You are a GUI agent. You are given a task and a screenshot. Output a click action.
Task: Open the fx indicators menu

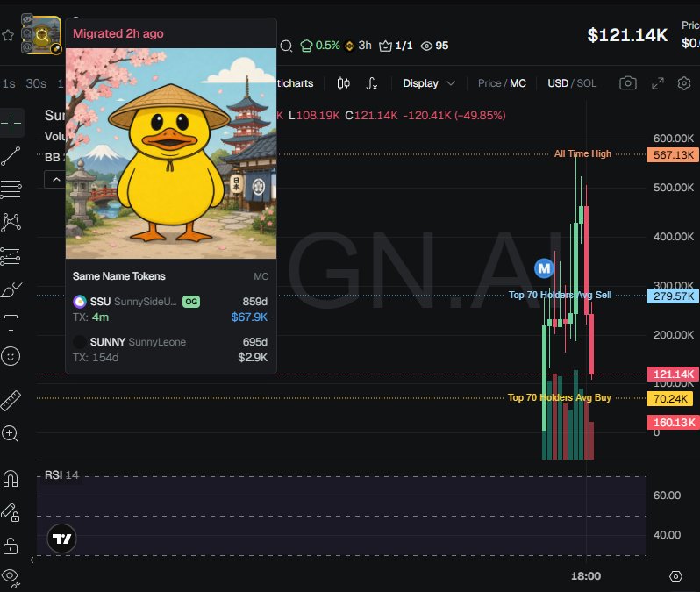click(x=371, y=83)
